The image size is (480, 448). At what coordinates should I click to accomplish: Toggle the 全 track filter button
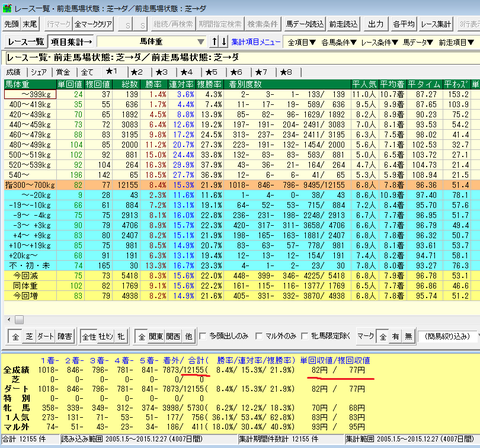(x=15, y=337)
